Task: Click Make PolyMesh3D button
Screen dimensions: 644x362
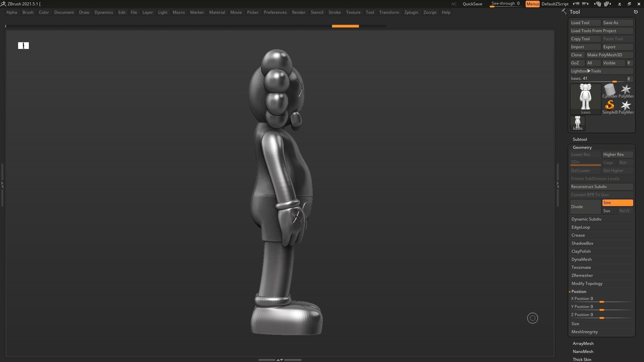Action: (609, 55)
